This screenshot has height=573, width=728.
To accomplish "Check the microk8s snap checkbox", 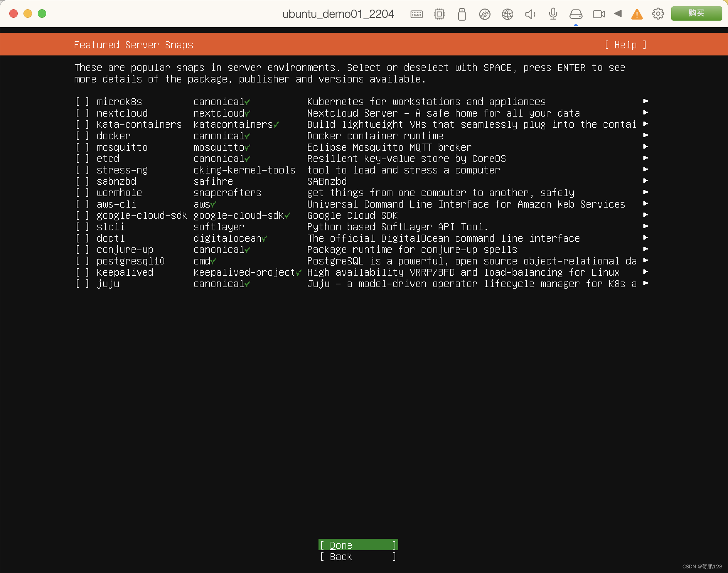I will click(x=82, y=102).
